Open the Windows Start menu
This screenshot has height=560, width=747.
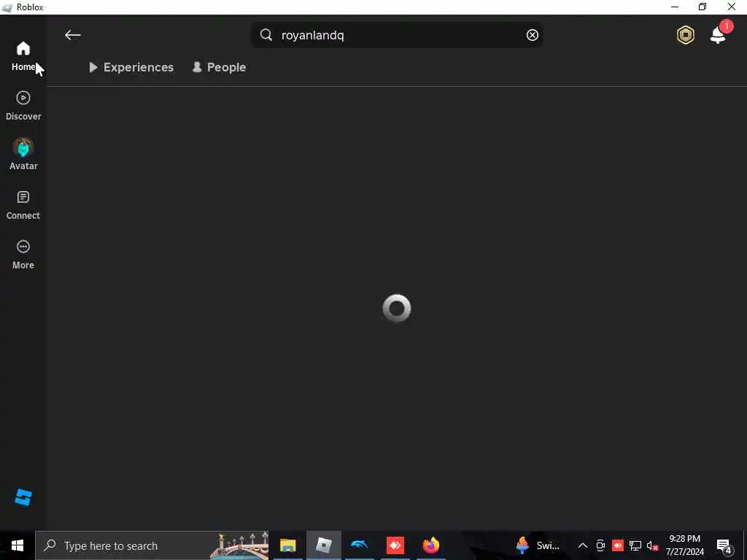click(18, 545)
